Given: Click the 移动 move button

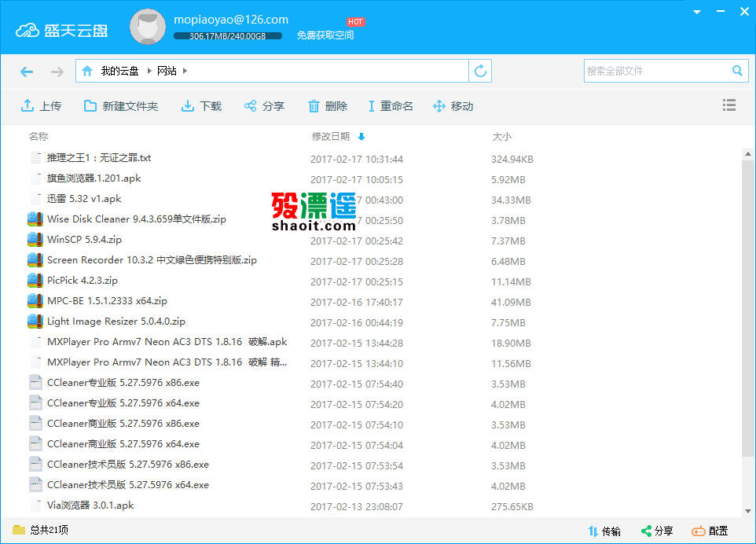Looking at the screenshot, I should point(453,106).
